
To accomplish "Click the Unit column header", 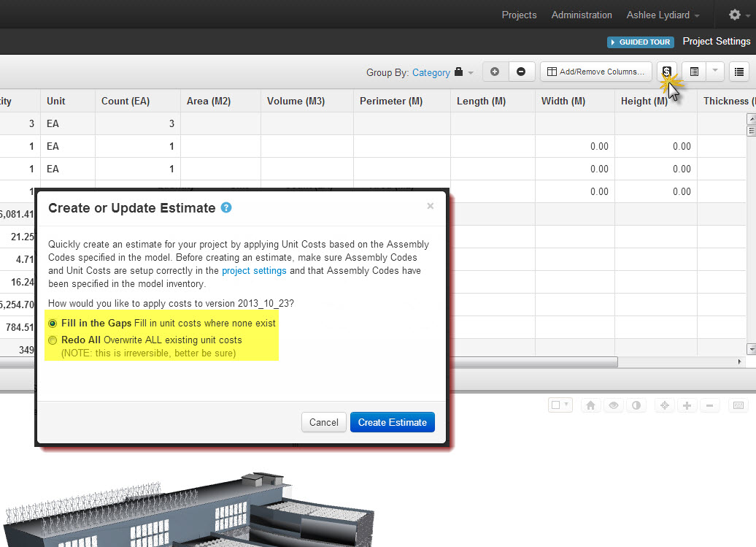I will coord(67,102).
